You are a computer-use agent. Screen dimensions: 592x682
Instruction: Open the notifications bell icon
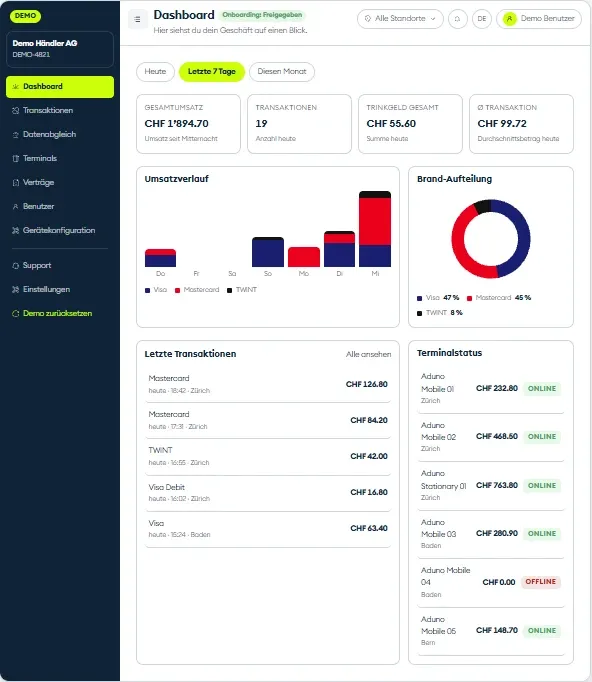[458, 19]
